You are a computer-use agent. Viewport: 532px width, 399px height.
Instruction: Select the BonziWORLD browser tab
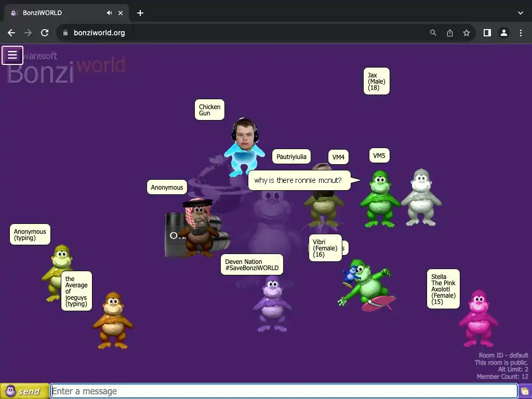click(66, 13)
